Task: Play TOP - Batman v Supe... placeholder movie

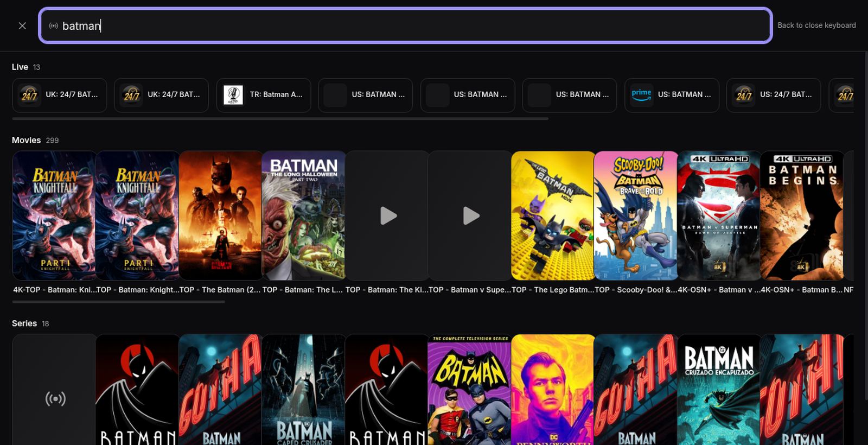Action: [470, 215]
